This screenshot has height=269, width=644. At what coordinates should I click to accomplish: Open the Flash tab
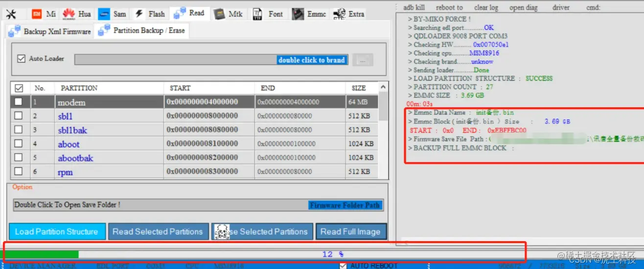149,14
